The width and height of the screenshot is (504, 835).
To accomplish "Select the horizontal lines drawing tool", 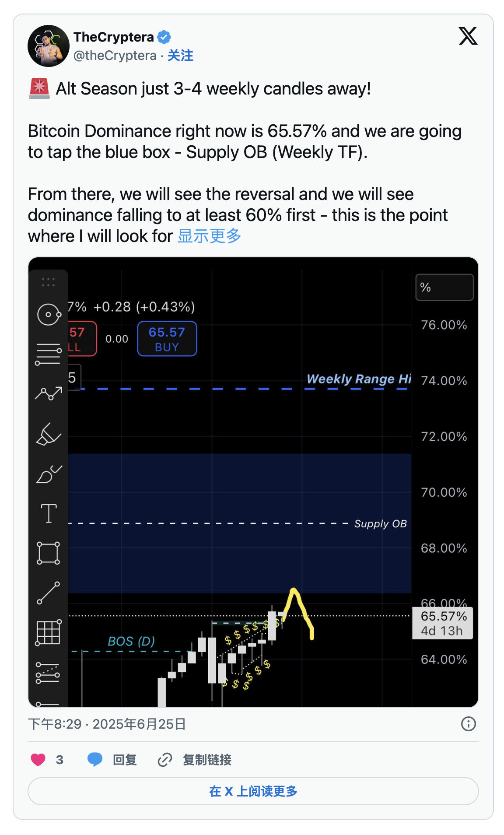I will point(49,354).
